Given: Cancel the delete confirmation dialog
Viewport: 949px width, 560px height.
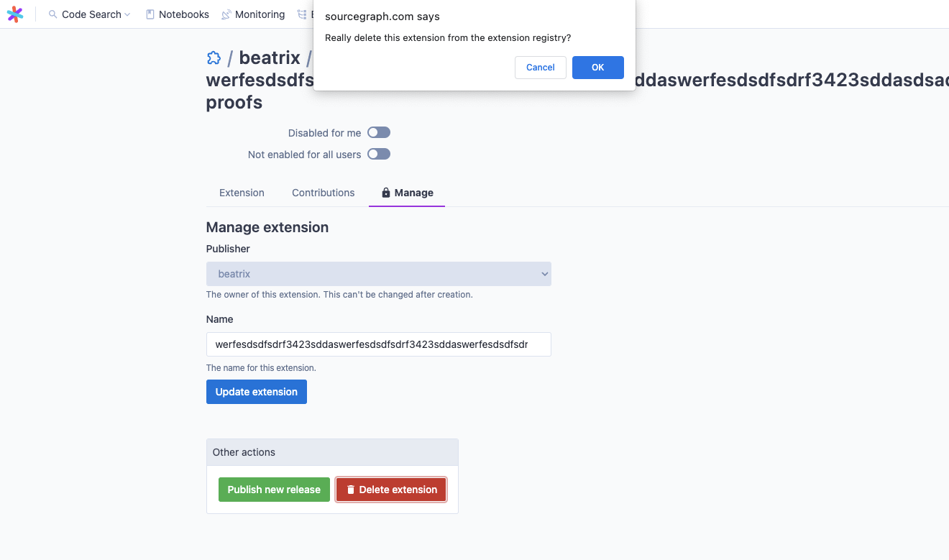Looking at the screenshot, I should (541, 68).
